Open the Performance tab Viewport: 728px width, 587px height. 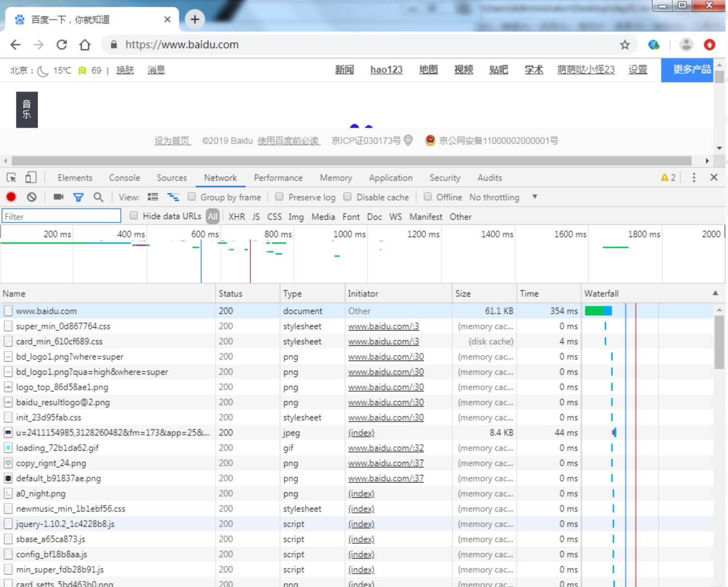pyautogui.click(x=278, y=178)
